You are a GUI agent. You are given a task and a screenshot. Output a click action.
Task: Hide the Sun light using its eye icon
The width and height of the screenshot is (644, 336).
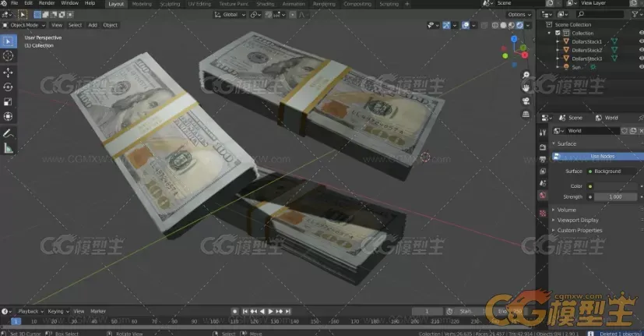point(641,66)
